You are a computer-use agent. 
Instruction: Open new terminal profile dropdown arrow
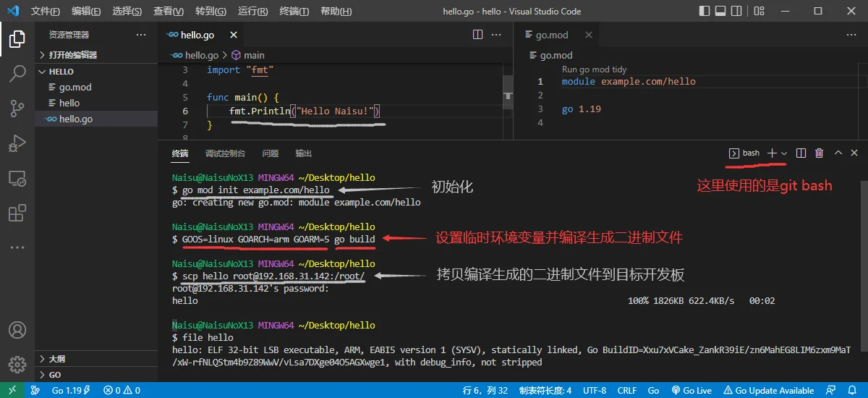784,153
